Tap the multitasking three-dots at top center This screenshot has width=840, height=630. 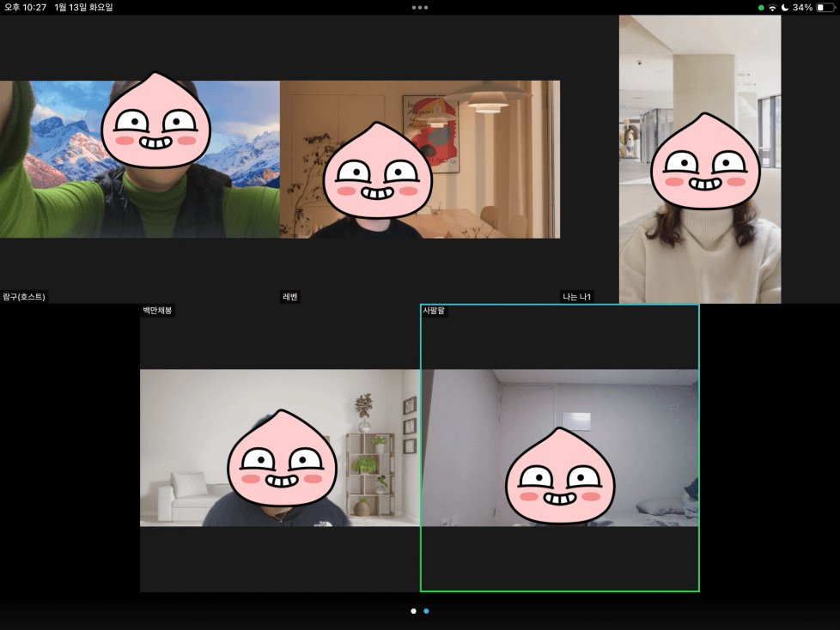point(420,7)
